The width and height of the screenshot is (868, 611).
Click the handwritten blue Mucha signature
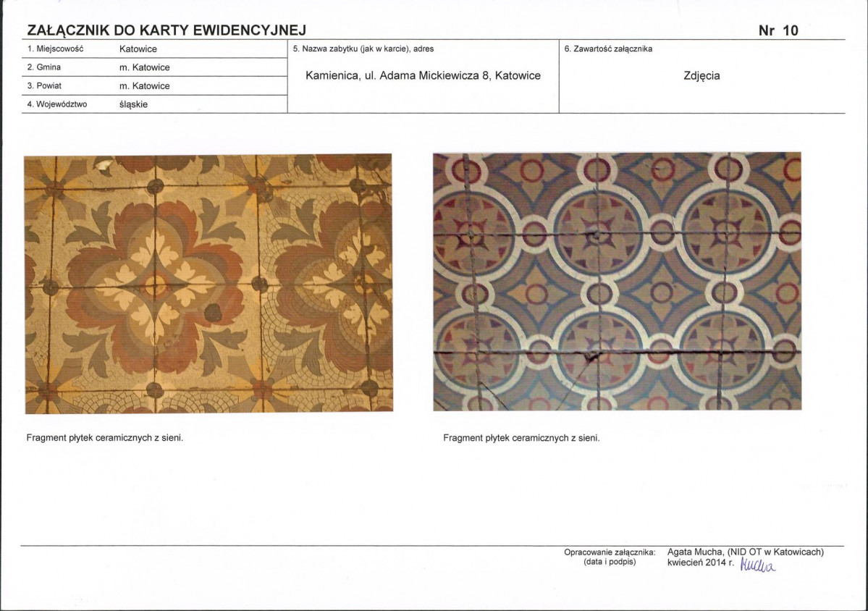coord(758,565)
